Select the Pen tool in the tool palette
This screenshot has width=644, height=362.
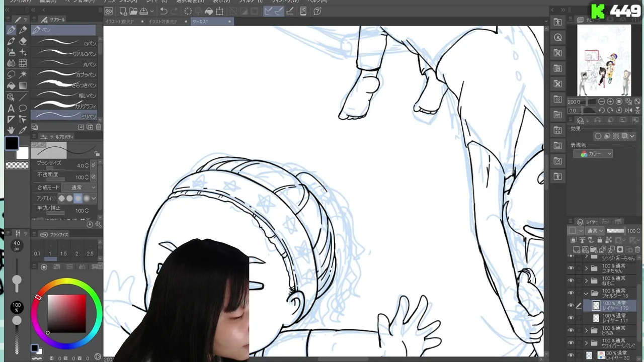[11, 30]
